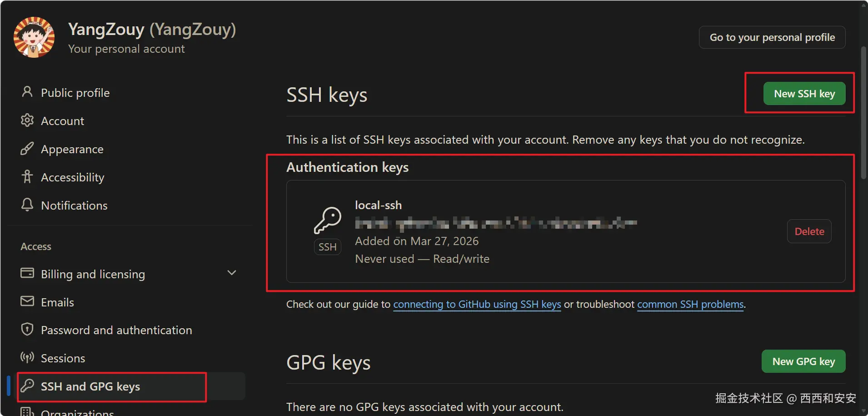Open connecting to GitHub using SSH keys link
868x416 pixels.
(x=477, y=304)
